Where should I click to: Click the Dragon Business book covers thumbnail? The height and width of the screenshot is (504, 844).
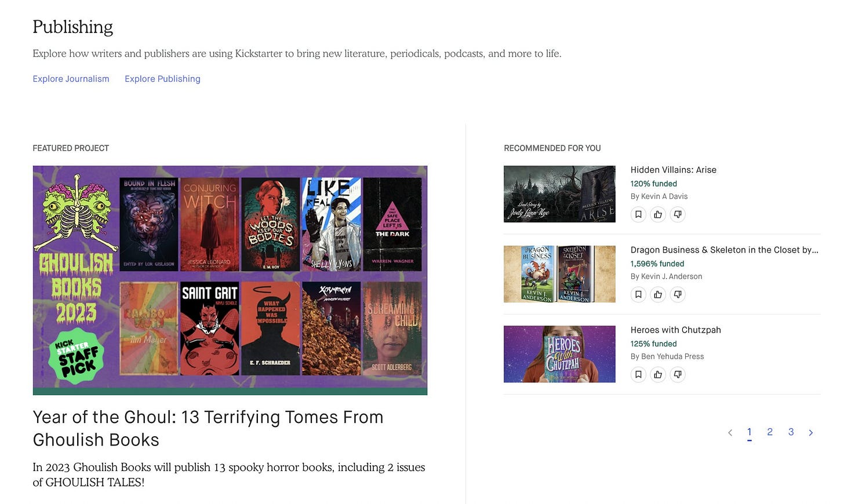click(x=559, y=274)
